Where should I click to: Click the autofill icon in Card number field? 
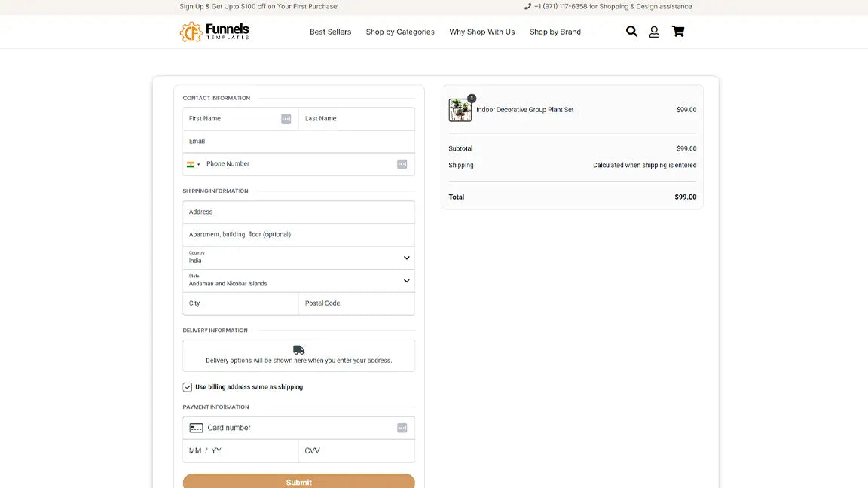click(402, 428)
